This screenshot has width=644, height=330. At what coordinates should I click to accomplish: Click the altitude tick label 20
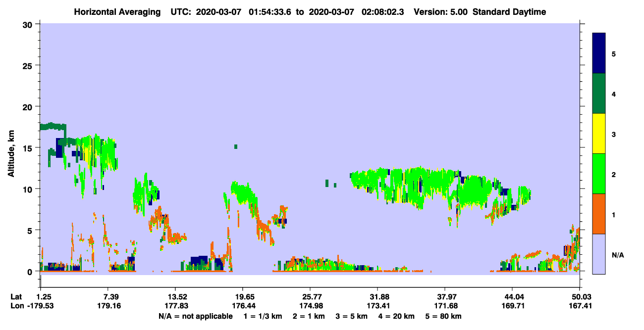tap(29, 107)
